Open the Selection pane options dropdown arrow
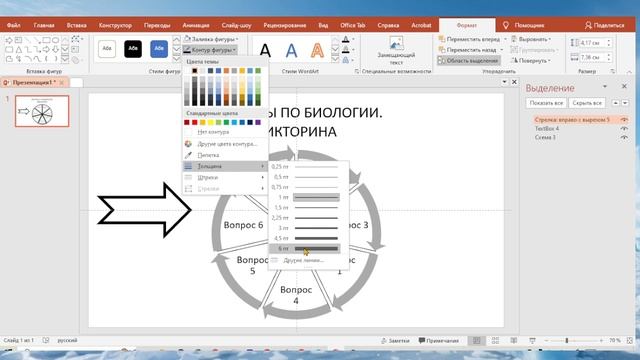Viewport: 640px width, 360px height. 605,87
